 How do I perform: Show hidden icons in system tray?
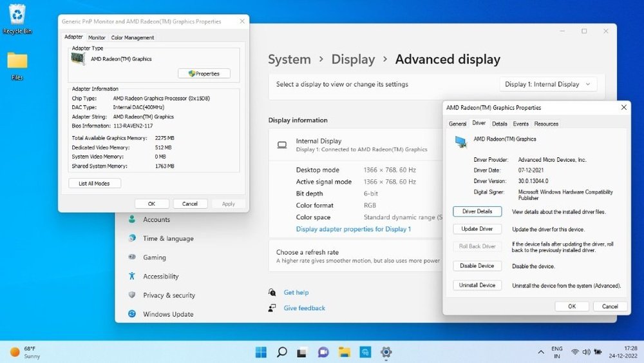541,352
